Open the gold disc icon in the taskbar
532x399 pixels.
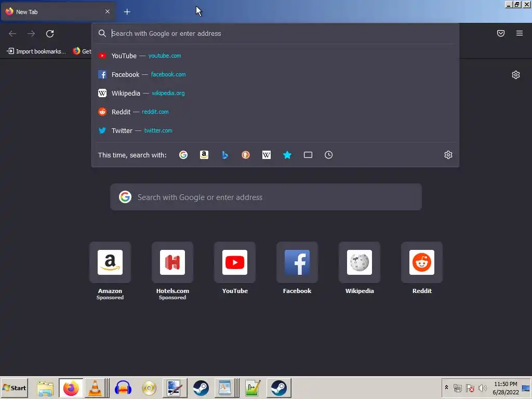(149, 388)
